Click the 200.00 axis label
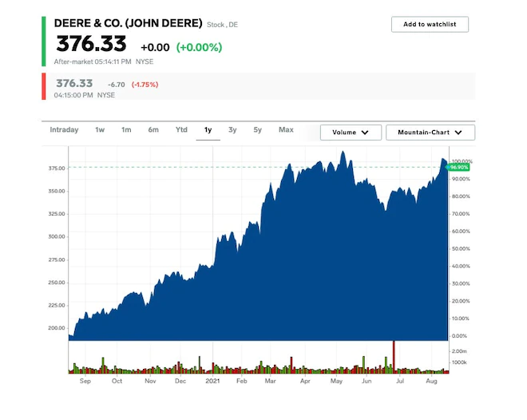Viewport: 527px width, 420px height. tap(57, 328)
